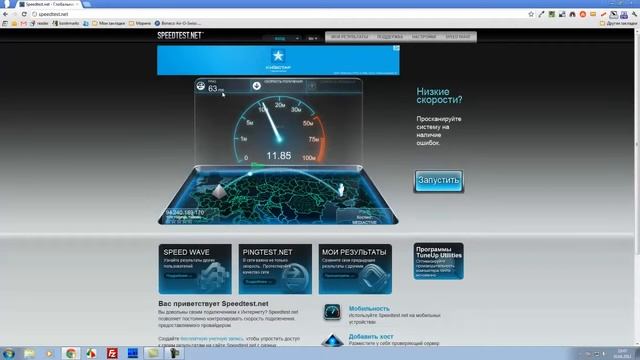This screenshot has width=640, height=360.
Task: Click the ping globe icon showing 63 ms
Action: point(200,86)
